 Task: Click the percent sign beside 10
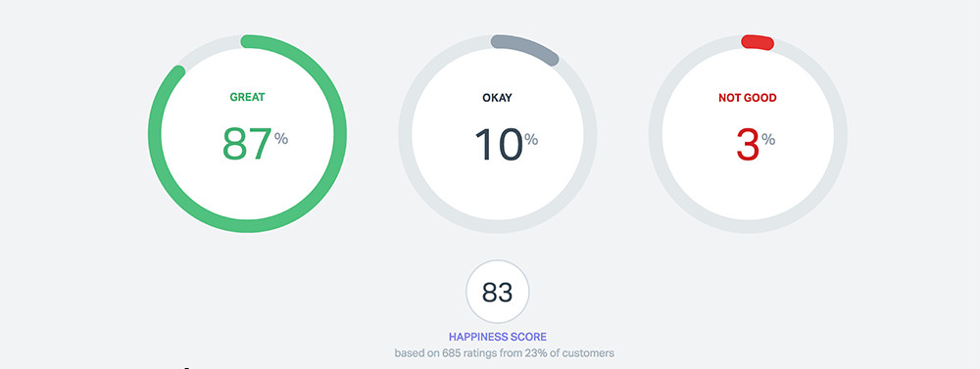tap(531, 139)
